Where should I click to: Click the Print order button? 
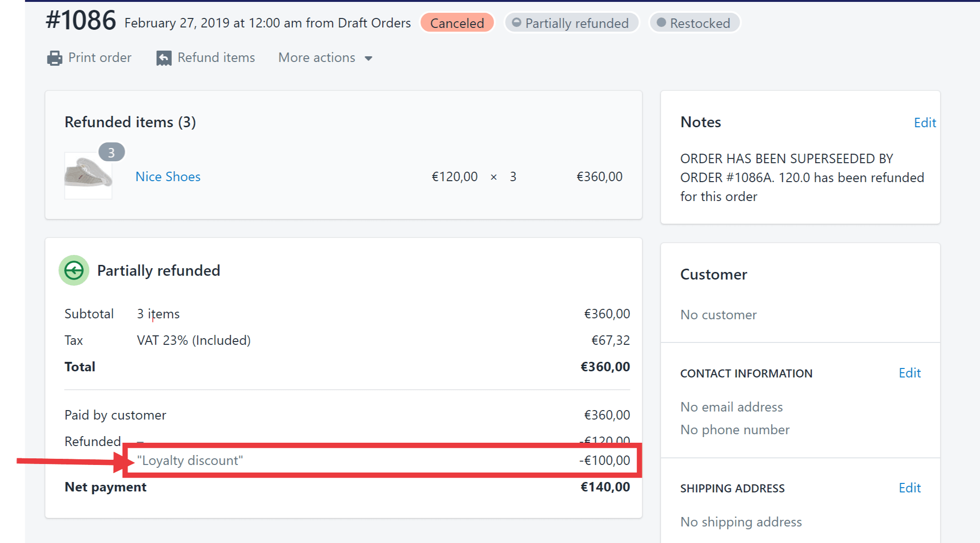coord(99,58)
